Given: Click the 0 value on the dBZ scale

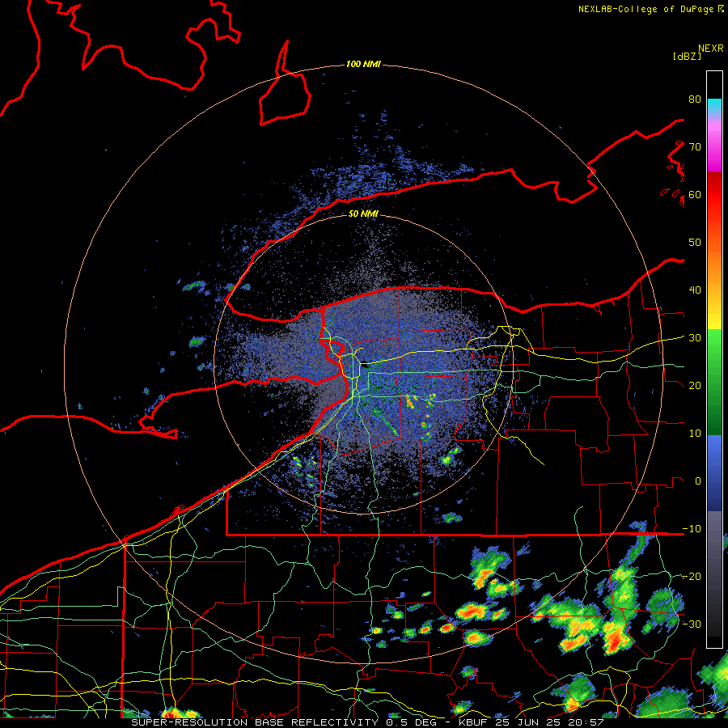Looking at the screenshot, I should (x=697, y=481).
